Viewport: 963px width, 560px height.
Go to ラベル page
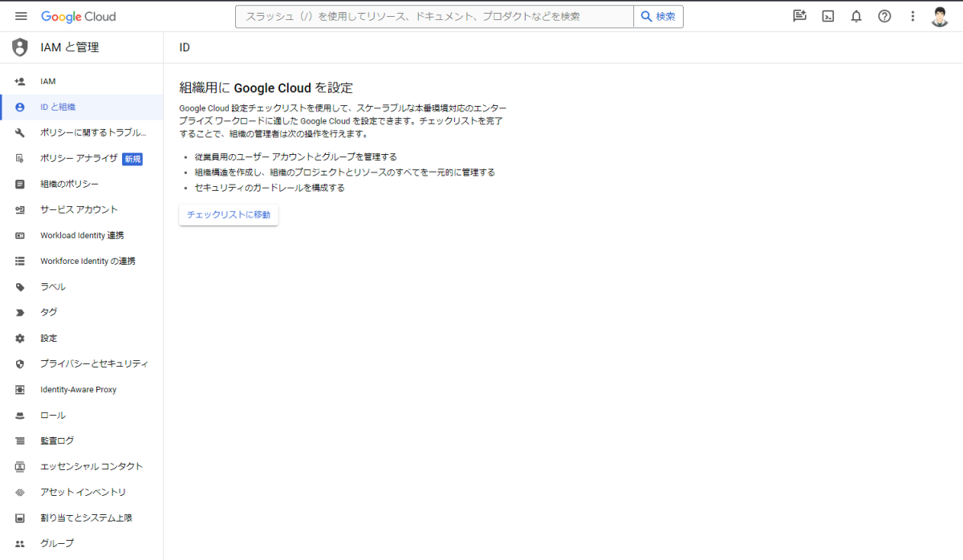tap(81, 286)
